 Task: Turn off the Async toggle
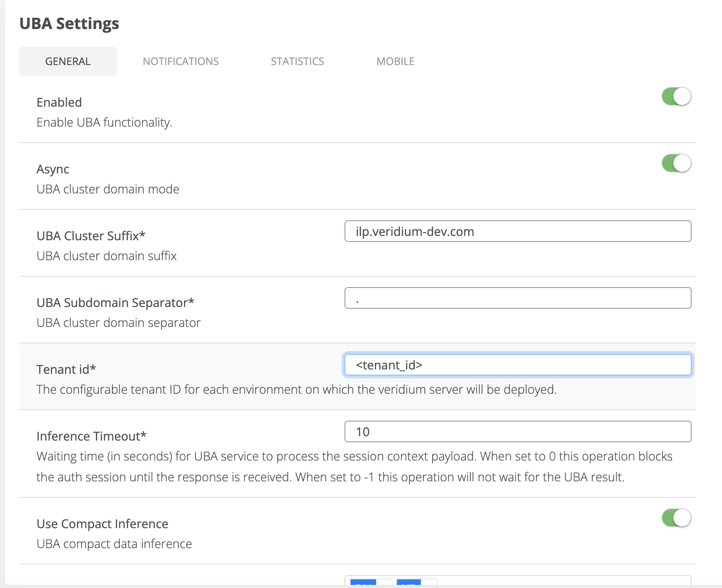(676, 163)
